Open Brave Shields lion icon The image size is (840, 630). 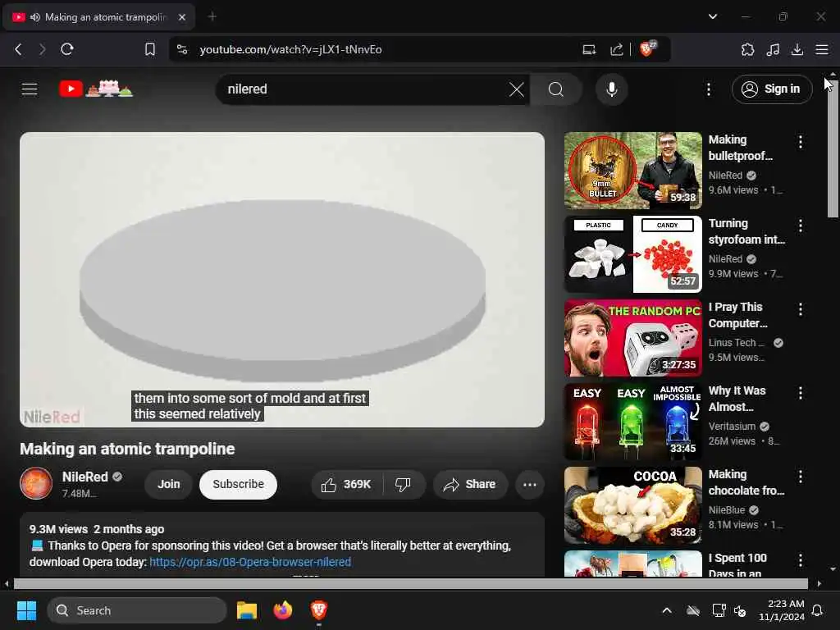(648, 48)
